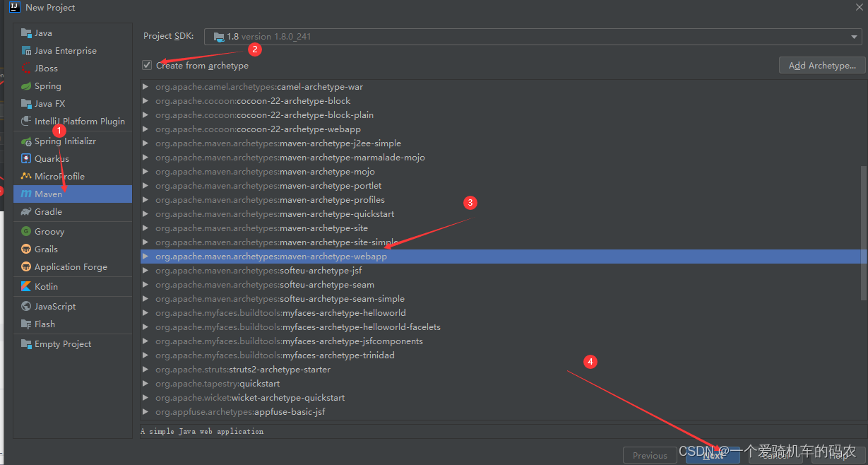Screen dimensions: 868x465
Task: Click the archetype list vertical scrollbar
Action: point(864,233)
